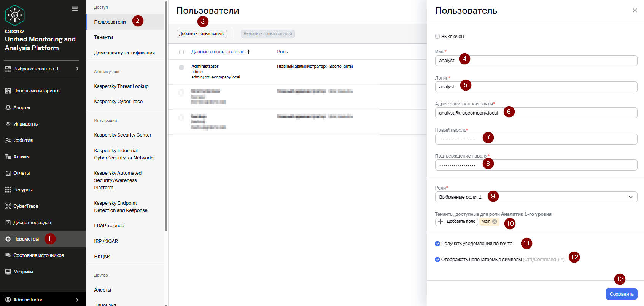
Task: Click the Assets tree icon
Action: (8, 157)
